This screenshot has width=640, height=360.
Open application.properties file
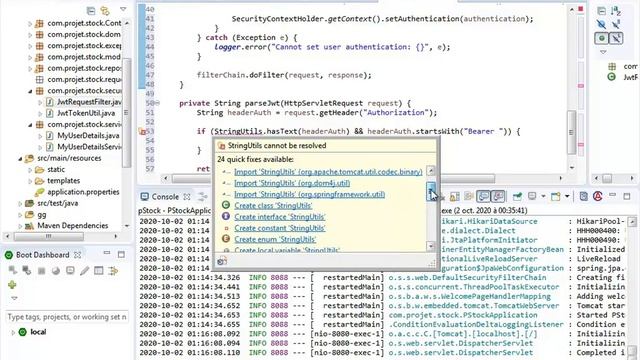(83, 192)
